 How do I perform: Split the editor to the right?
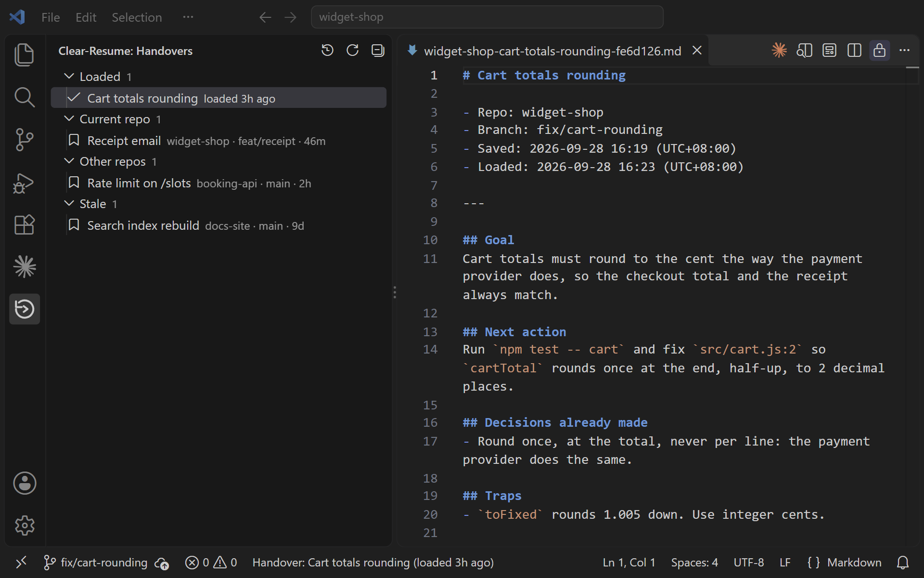click(854, 50)
